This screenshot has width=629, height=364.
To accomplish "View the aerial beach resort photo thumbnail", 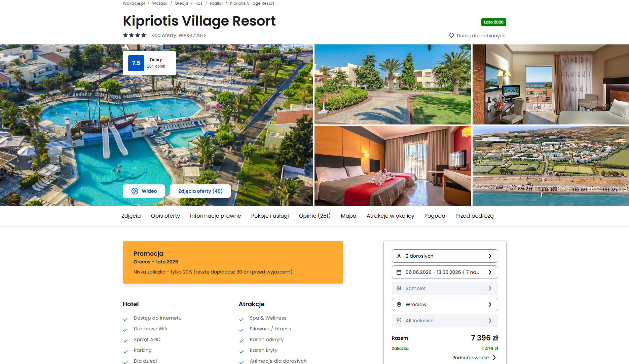I will (x=551, y=166).
